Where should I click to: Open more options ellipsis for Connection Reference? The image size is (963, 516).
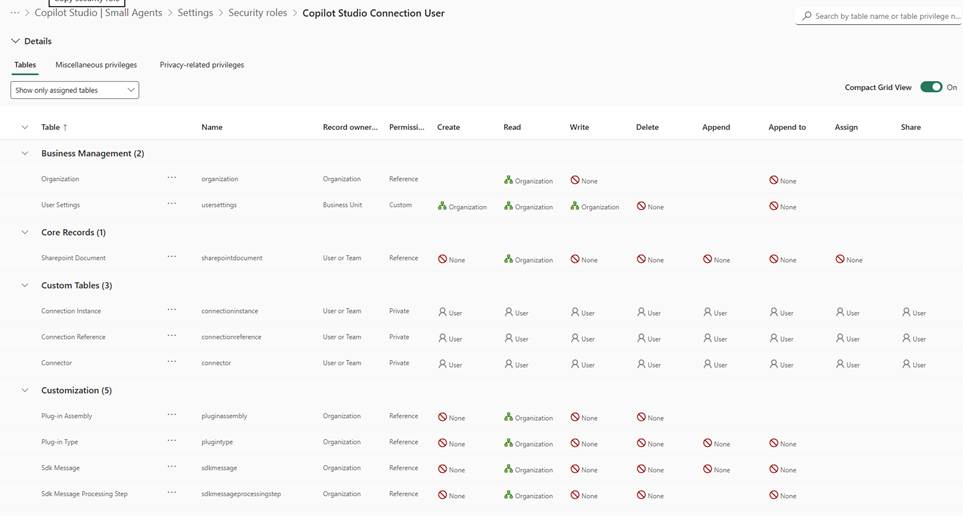click(x=172, y=336)
